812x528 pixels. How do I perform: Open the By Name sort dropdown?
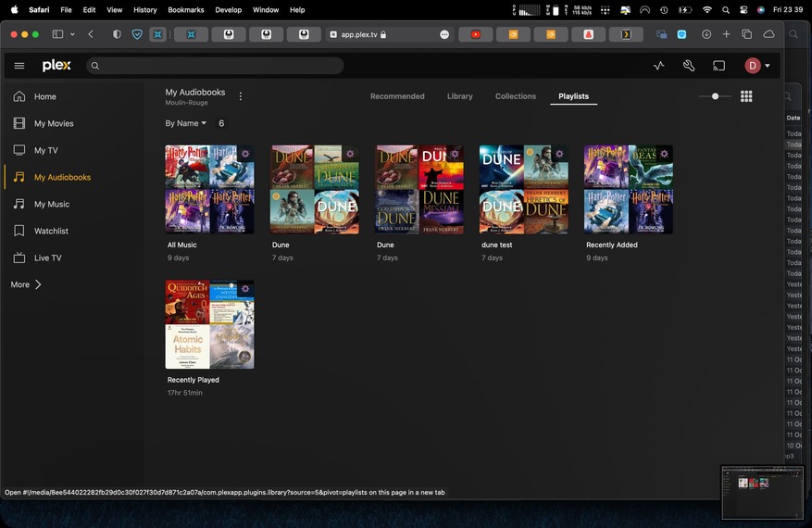click(185, 123)
